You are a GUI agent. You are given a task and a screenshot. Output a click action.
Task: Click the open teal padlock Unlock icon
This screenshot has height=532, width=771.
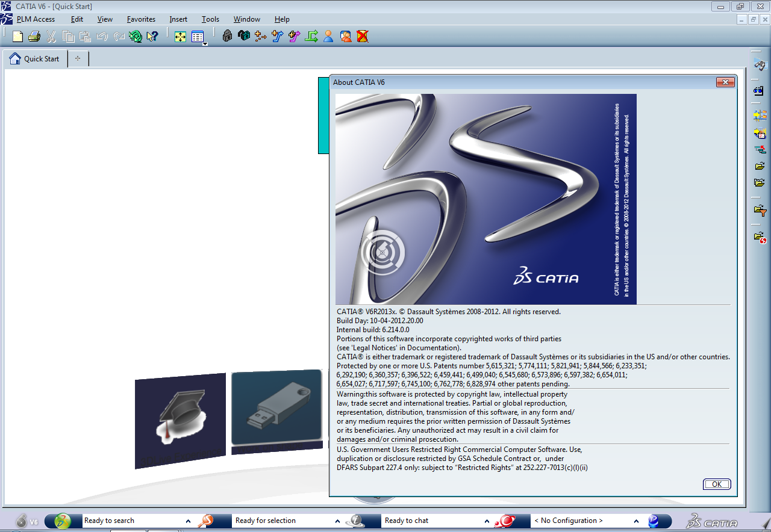pos(244,36)
